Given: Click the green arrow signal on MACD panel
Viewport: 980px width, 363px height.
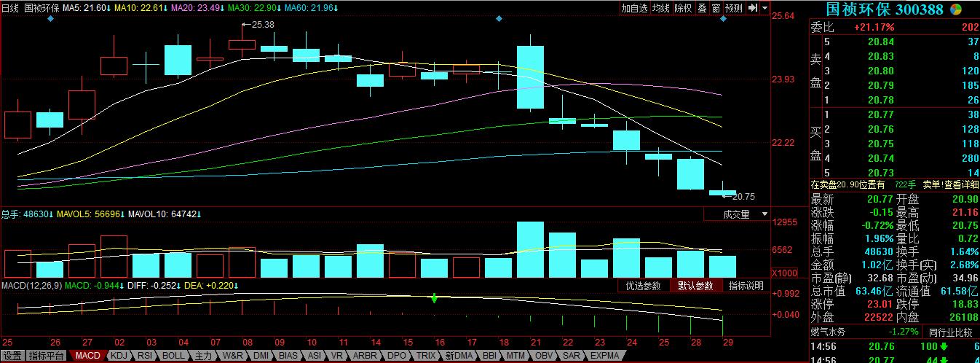Looking at the screenshot, I should 435,298.
